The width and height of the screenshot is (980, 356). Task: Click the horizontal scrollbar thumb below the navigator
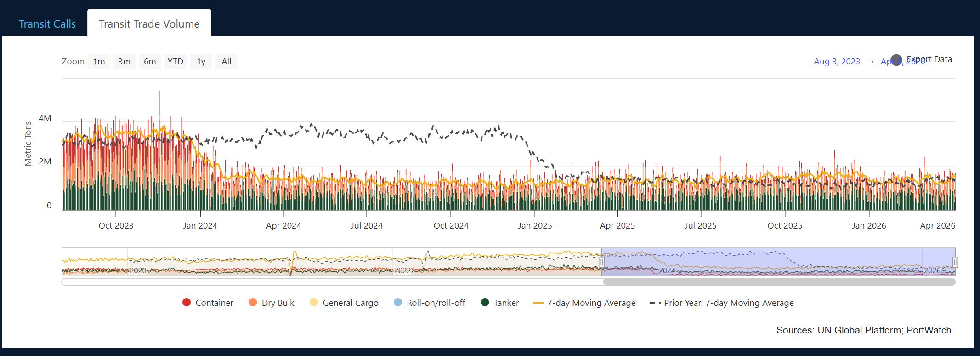[779, 282]
